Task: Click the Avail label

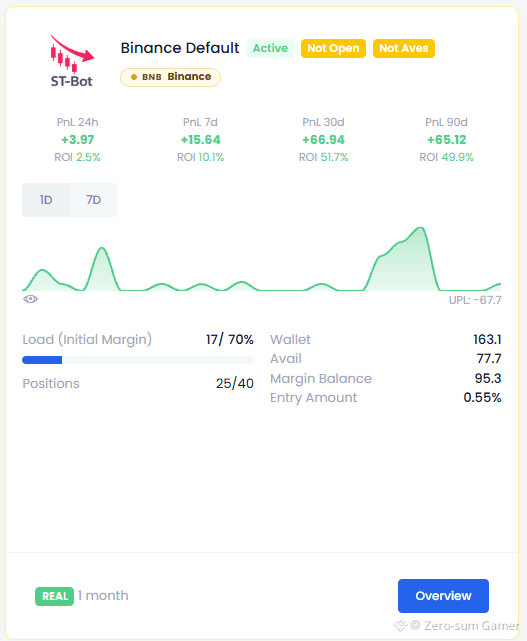Action: [x=286, y=359]
